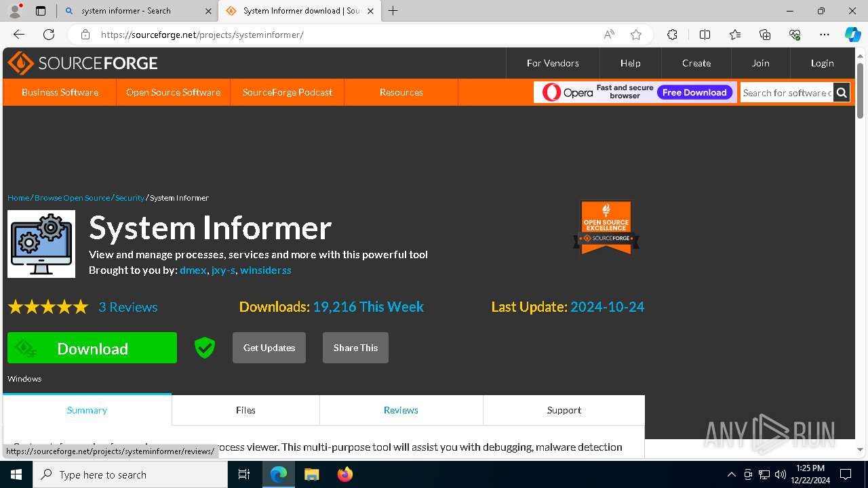Open the Resources menu
Image resolution: width=868 pixels, height=488 pixels.
[401, 92]
